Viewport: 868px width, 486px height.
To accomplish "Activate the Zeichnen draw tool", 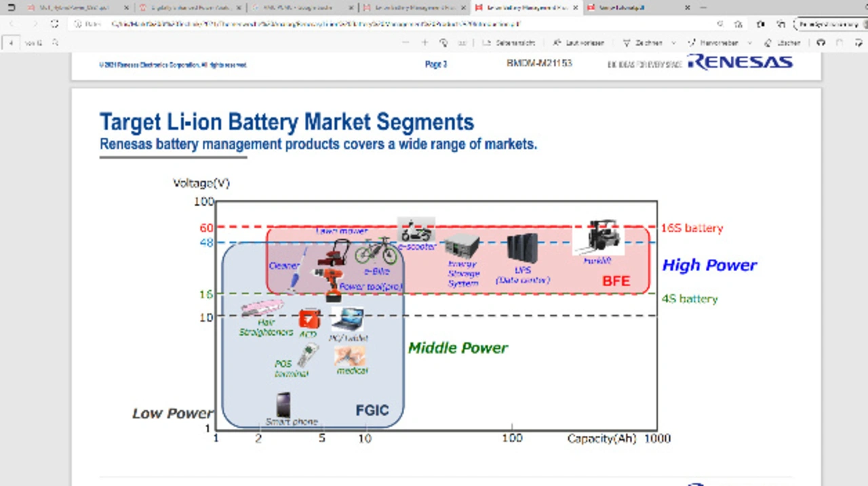I will tap(643, 43).
